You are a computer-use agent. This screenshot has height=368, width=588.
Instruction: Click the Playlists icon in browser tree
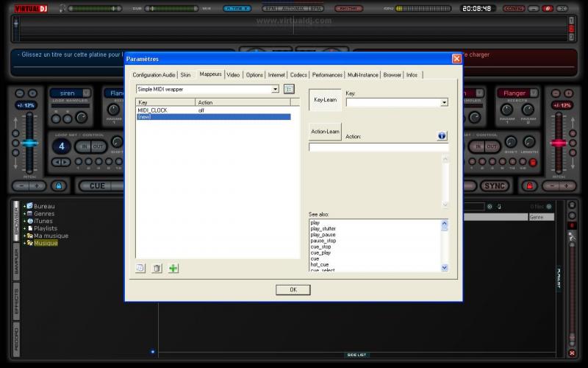(x=30, y=228)
